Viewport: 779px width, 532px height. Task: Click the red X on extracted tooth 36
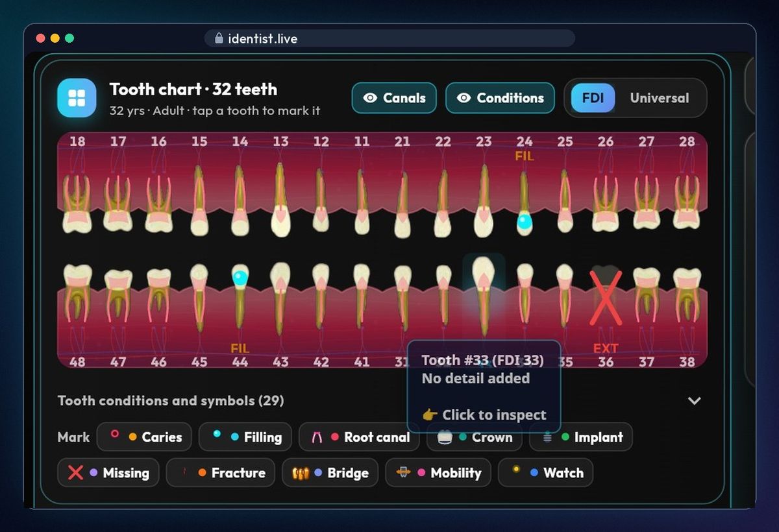606,298
